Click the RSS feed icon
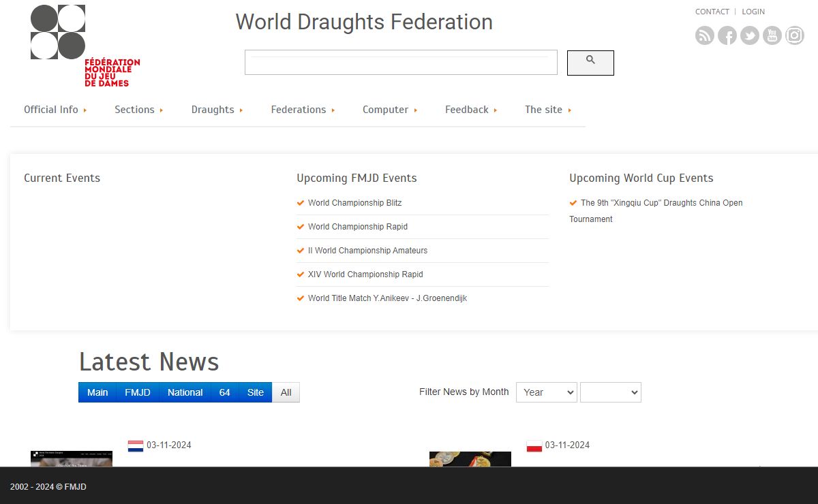 tap(705, 35)
